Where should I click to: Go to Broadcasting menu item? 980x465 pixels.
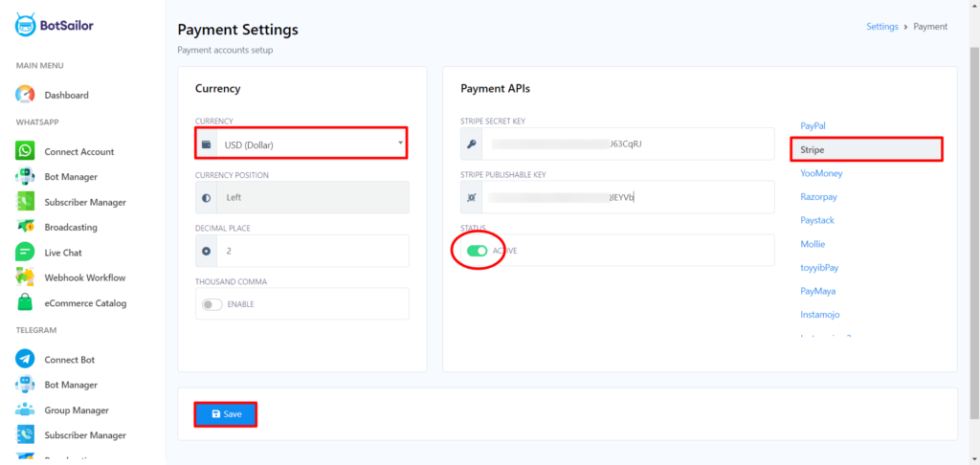pos(71,227)
